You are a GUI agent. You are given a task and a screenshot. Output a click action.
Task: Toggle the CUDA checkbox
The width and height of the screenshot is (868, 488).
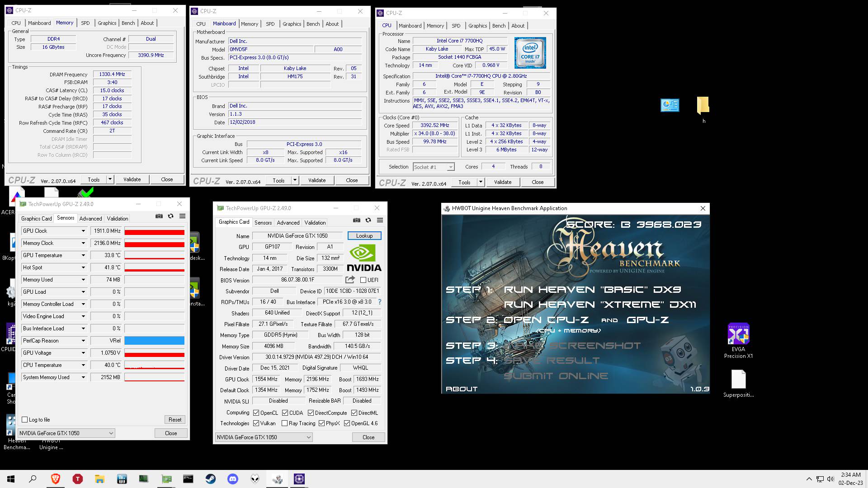coord(285,413)
